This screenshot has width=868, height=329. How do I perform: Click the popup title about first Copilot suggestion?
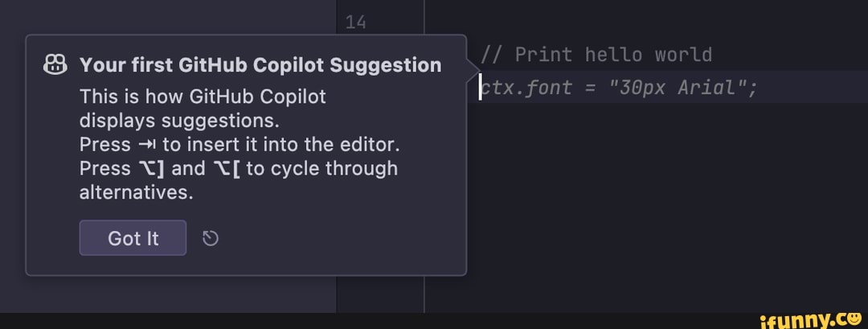coord(260,64)
